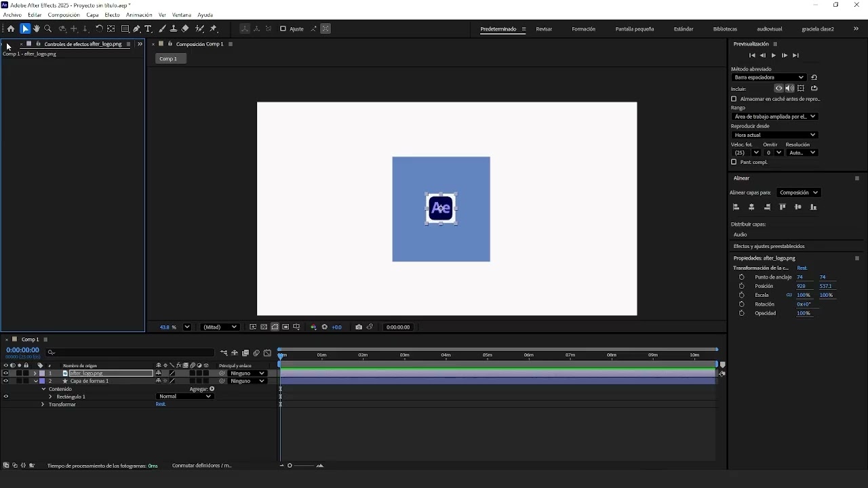
Task: Open the Barra espaciadora shortcut dropdown
Action: [769, 77]
